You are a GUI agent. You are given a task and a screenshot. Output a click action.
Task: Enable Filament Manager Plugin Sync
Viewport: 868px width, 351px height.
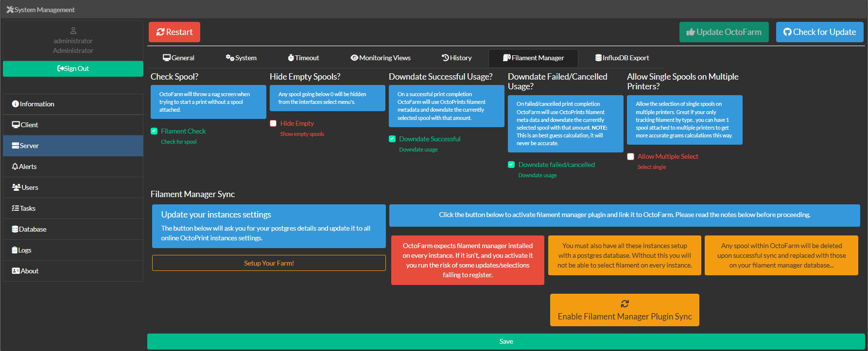(x=625, y=310)
